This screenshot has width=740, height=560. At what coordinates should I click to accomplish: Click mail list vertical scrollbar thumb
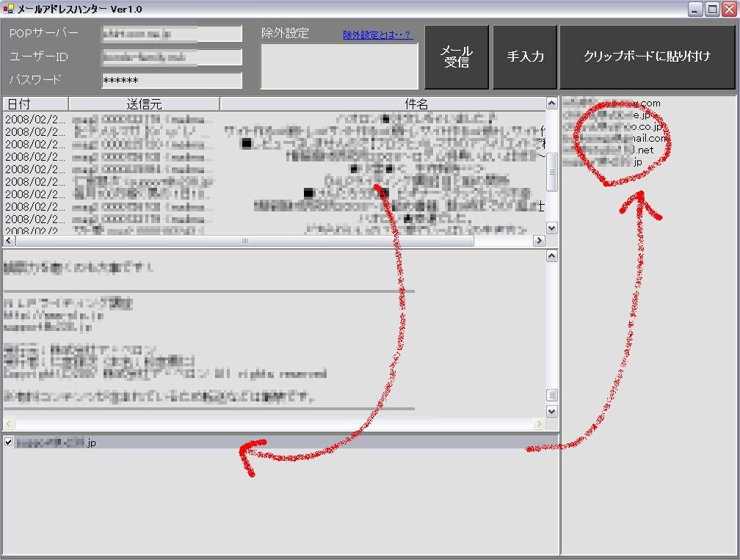551,172
